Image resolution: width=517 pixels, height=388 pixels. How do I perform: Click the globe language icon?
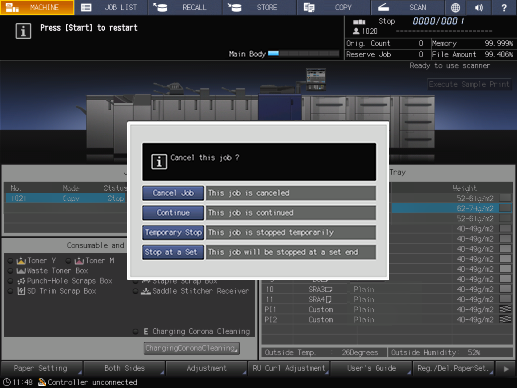pyautogui.click(x=455, y=7)
